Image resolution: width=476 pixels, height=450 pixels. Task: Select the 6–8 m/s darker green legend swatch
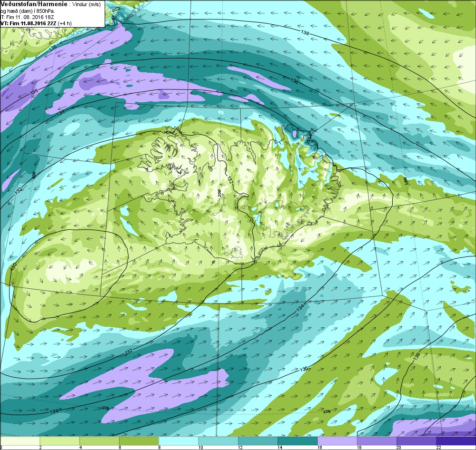click(x=139, y=440)
